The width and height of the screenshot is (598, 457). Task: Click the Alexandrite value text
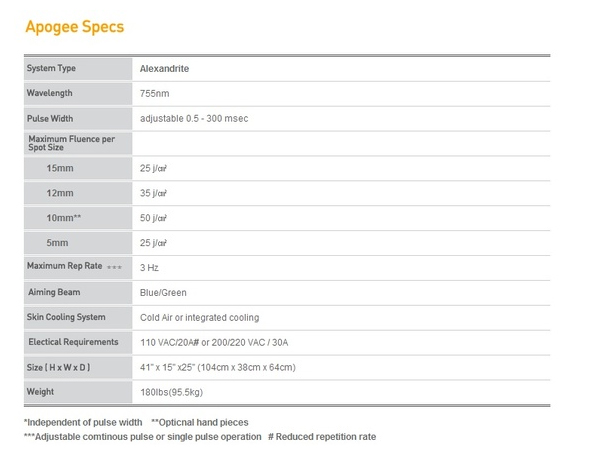pos(164,69)
